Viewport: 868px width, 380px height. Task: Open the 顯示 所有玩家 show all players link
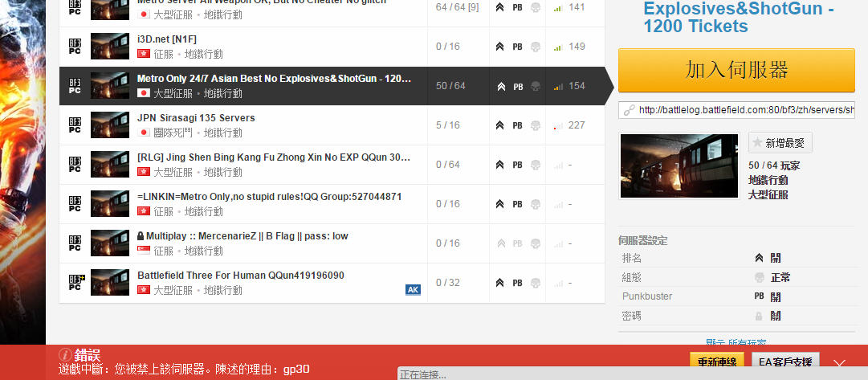736,344
